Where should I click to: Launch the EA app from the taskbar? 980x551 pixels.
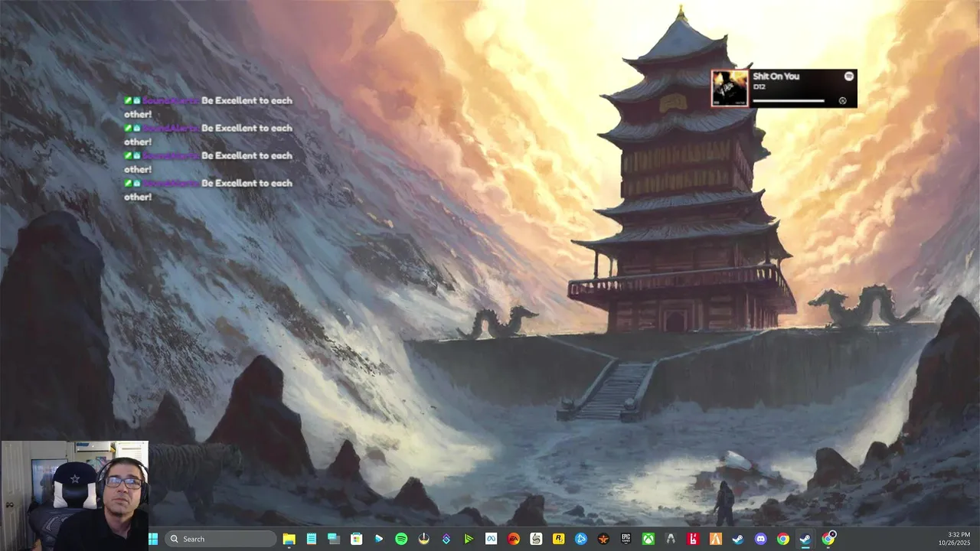pyautogui.click(x=514, y=539)
